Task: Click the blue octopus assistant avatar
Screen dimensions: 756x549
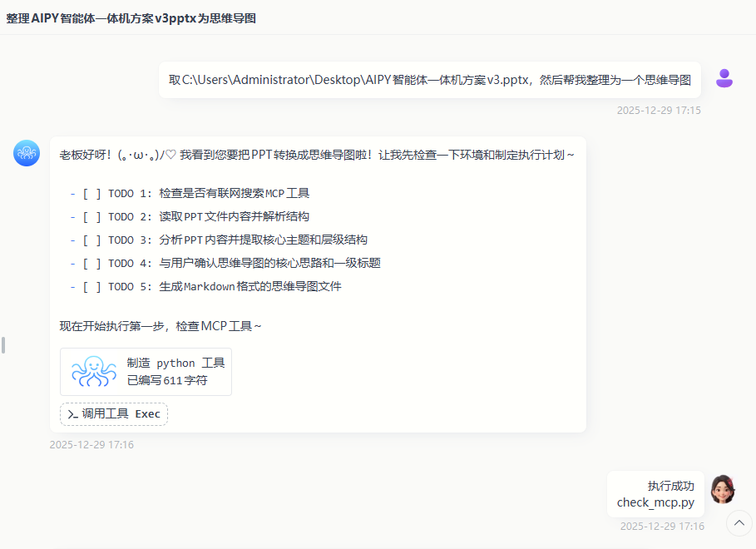Action: 27,153
